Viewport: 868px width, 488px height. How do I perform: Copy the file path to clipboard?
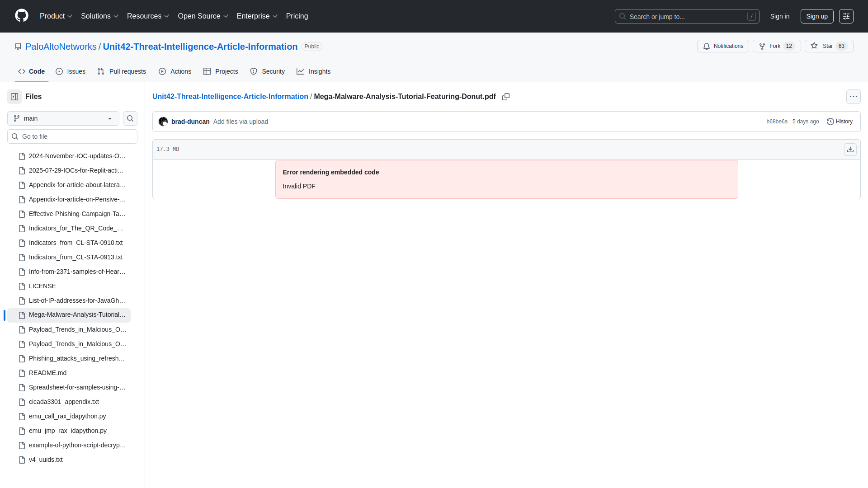point(506,97)
